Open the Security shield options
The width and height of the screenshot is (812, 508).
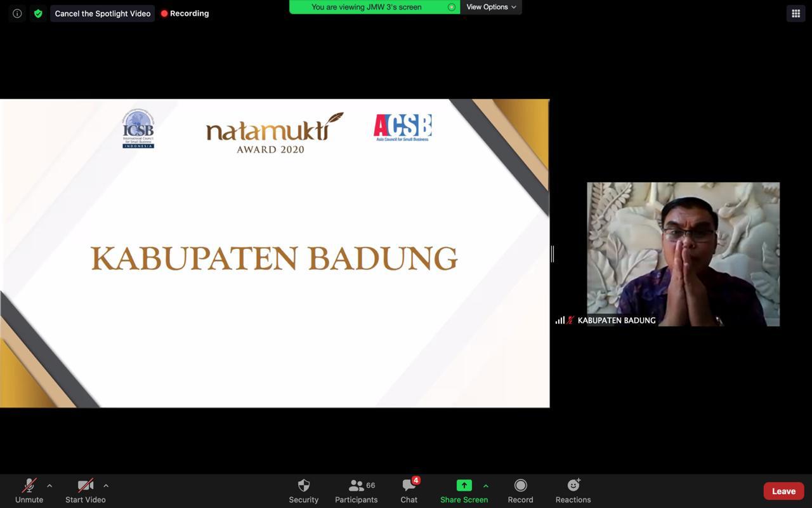click(303, 491)
